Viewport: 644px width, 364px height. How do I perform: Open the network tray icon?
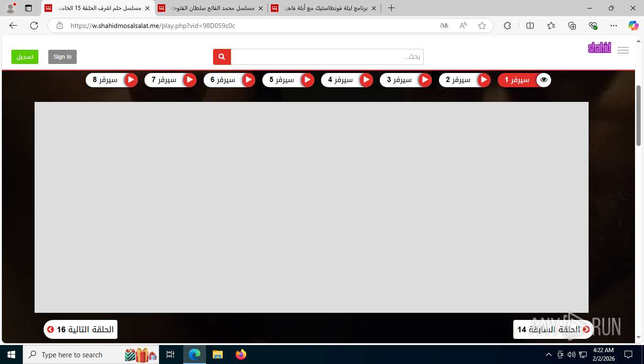pos(583,355)
